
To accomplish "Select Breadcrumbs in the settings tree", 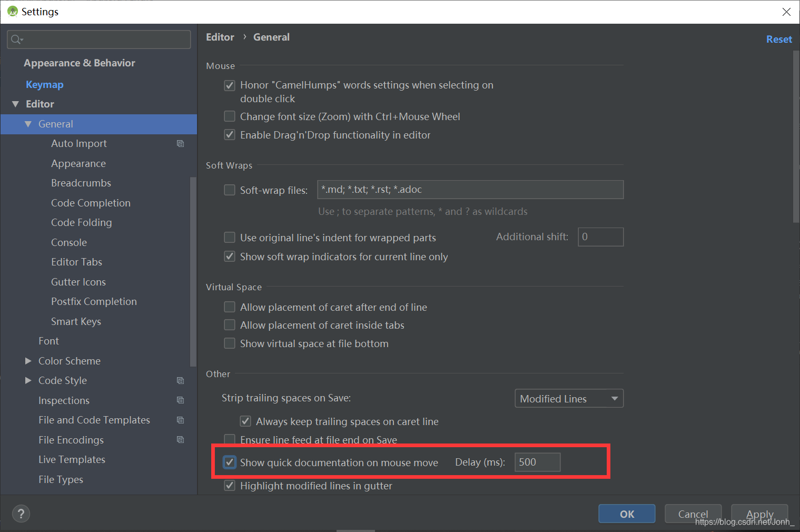I will [x=81, y=183].
